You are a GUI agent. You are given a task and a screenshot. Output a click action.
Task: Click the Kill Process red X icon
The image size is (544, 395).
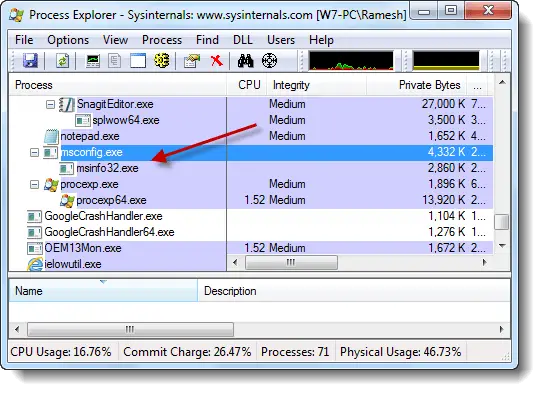coord(216,61)
